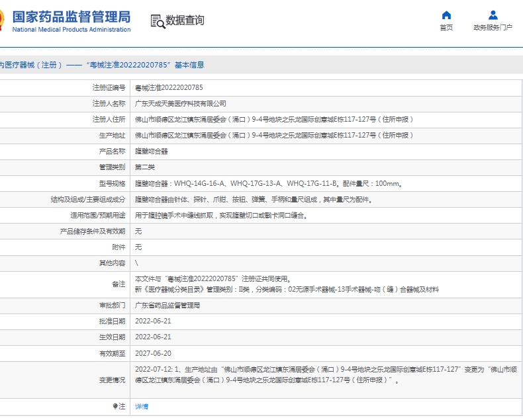Viewport: 523px width, 420px height.
Task: Click the 备注 remarks text
Action: click(287, 284)
